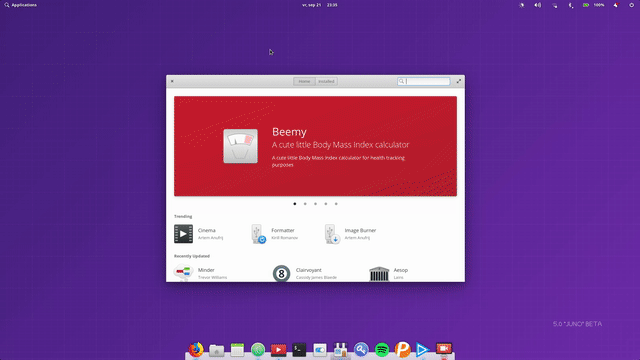This screenshot has height=360, width=640.
Task: Open the volume indicator in top panel
Action: click(538, 5)
